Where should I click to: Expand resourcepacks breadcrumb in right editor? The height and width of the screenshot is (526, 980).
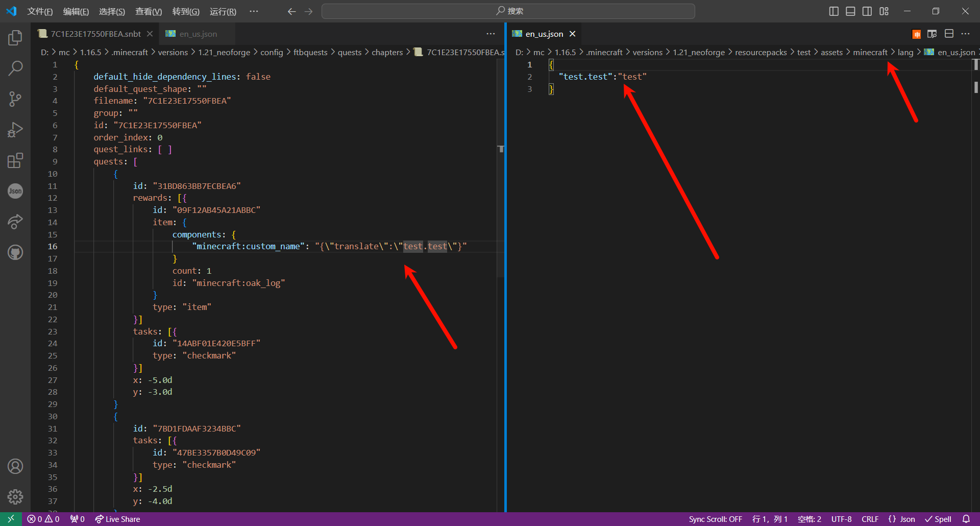coord(761,52)
